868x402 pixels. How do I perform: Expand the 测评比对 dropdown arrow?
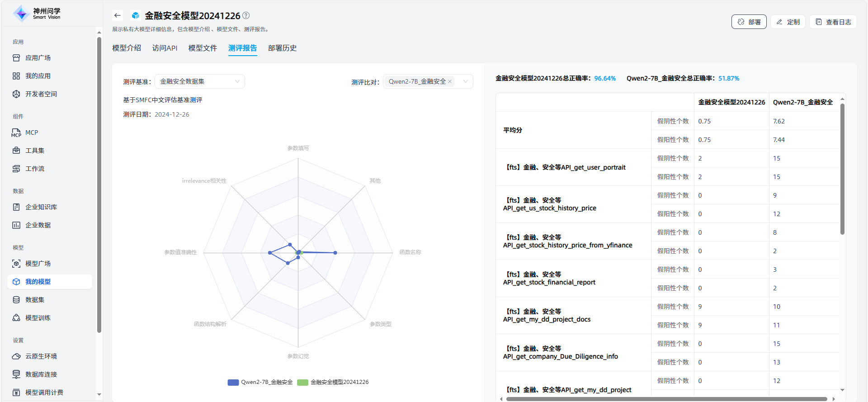tap(465, 81)
